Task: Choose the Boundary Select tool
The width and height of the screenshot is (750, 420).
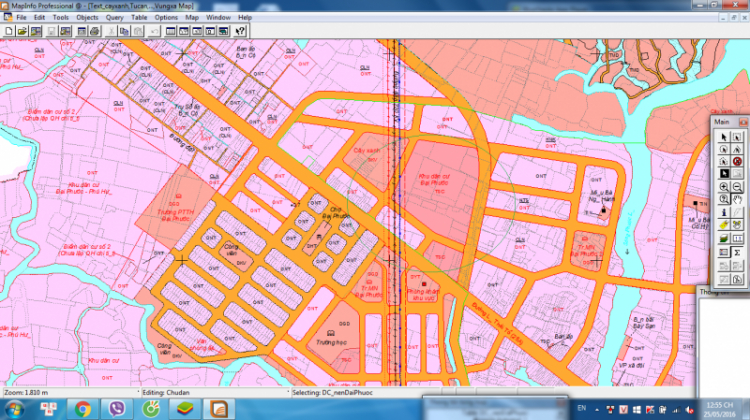Action: pos(724,161)
